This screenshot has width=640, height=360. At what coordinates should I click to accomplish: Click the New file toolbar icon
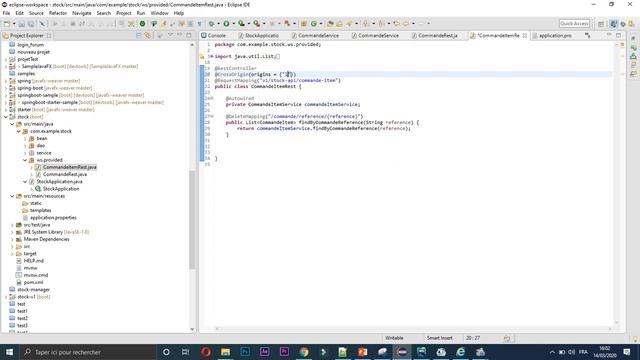tap(7, 24)
